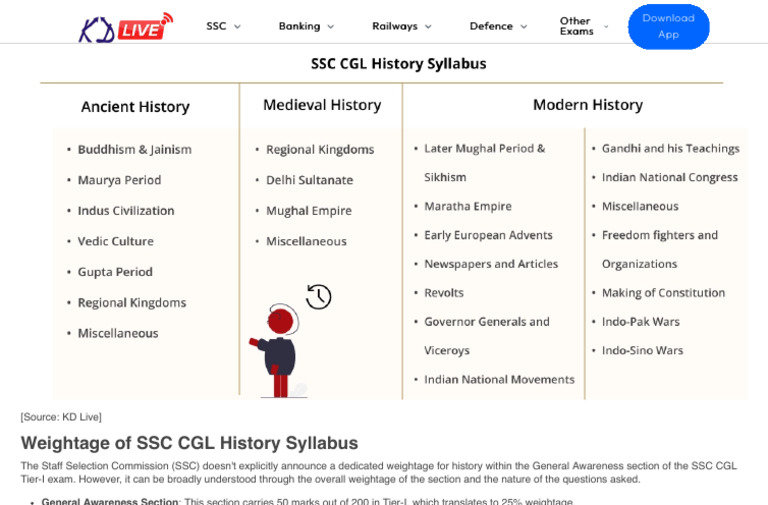This screenshot has width=768, height=505.
Task: Expand the Railways dropdown chevron
Action: pyautogui.click(x=428, y=27)
